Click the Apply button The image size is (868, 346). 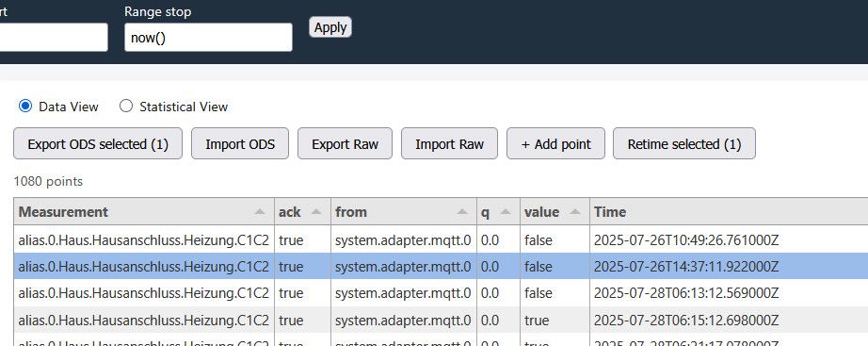(x=330, y=27)
